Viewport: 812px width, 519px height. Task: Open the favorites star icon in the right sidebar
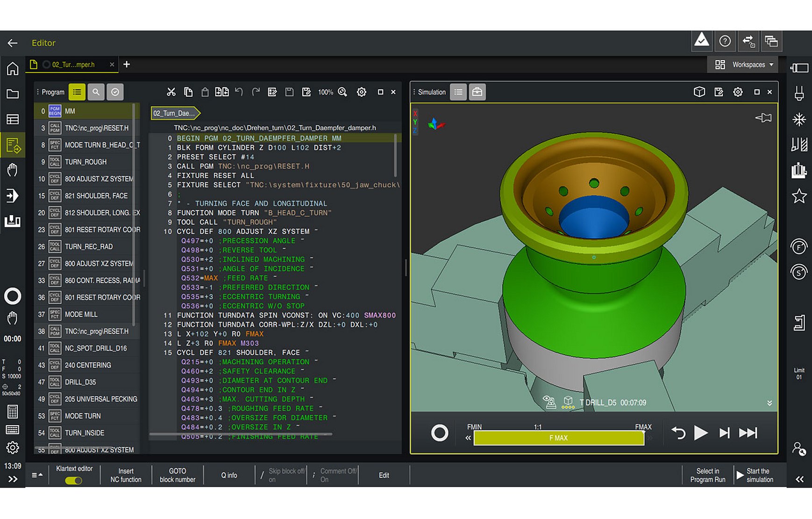coord(799,196)
